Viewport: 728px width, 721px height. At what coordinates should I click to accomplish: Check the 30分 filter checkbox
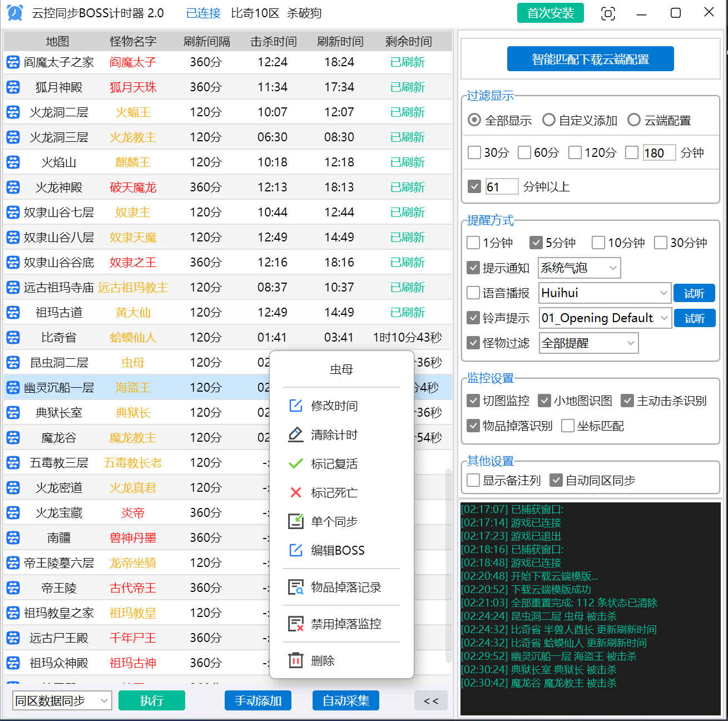[474, 152]
